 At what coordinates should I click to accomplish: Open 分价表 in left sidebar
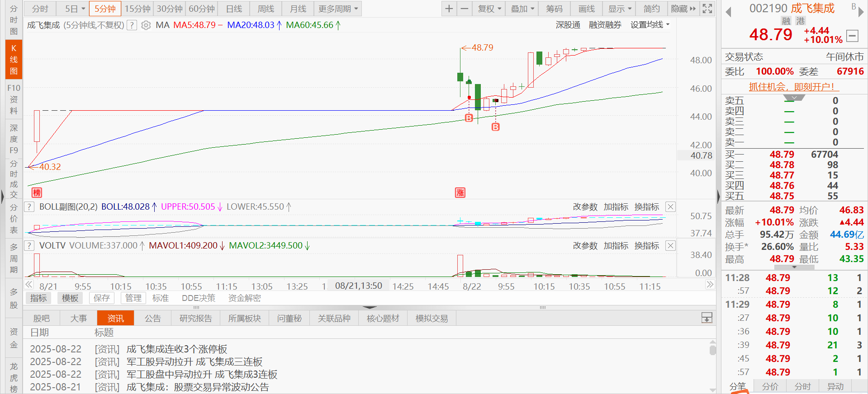(14, 219)
